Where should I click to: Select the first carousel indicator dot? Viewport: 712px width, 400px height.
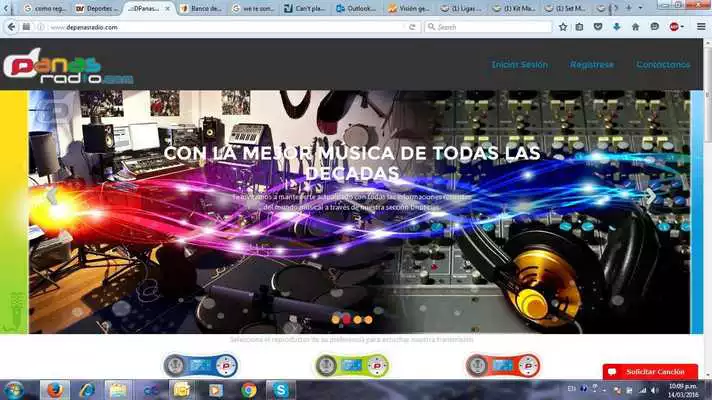pos(334,319)
